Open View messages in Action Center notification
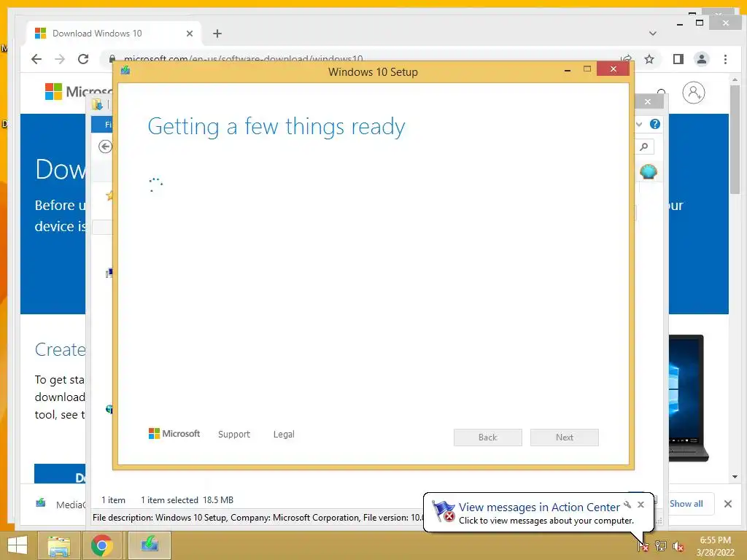The image size is (747, 560). 539,507
